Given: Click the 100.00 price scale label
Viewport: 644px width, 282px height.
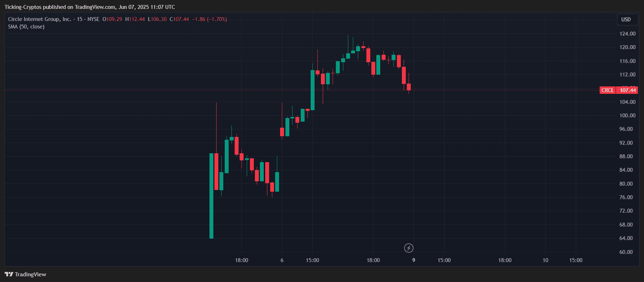Looking at the screenshot, I should click(x=627, y=116).
